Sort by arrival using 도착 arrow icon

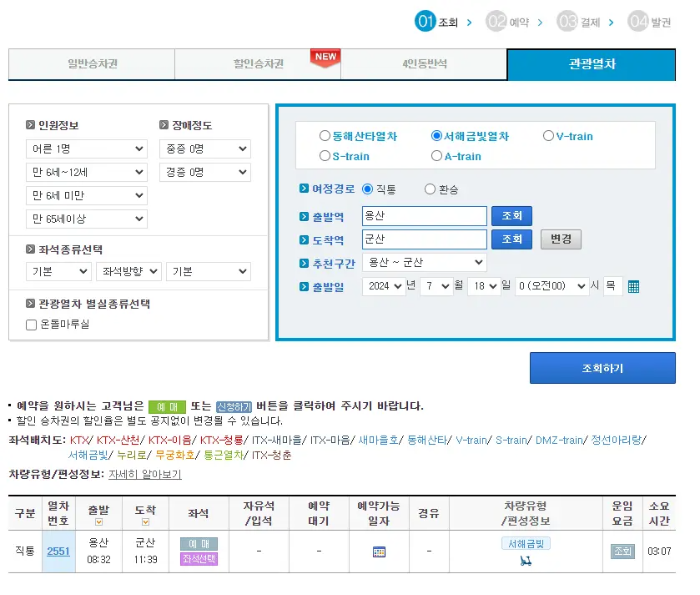click(145, 522)
